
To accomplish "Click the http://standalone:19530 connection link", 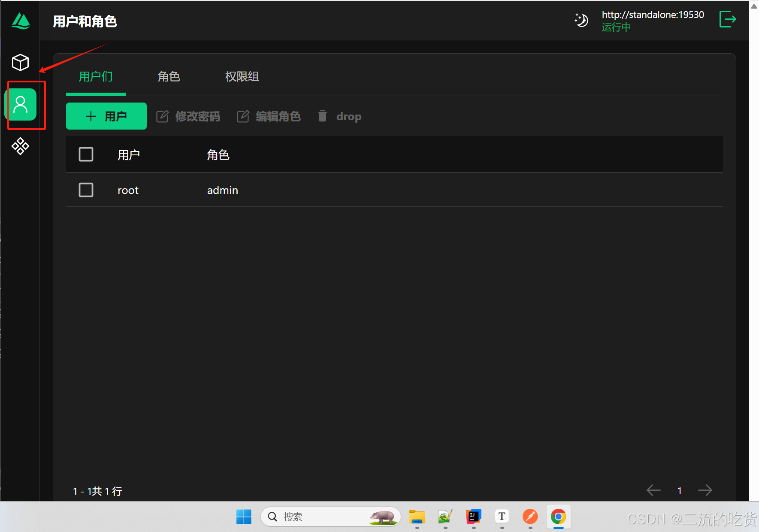I will click(x=653, y=14).
